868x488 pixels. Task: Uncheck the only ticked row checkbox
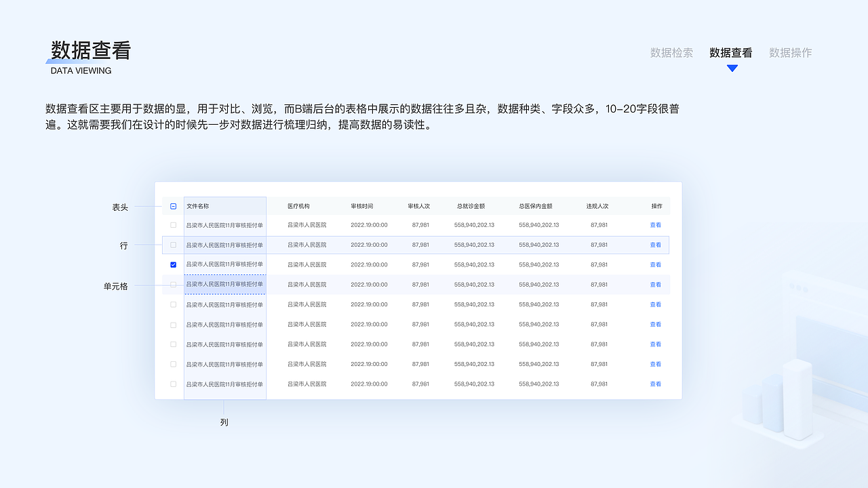tap(173, 264)
